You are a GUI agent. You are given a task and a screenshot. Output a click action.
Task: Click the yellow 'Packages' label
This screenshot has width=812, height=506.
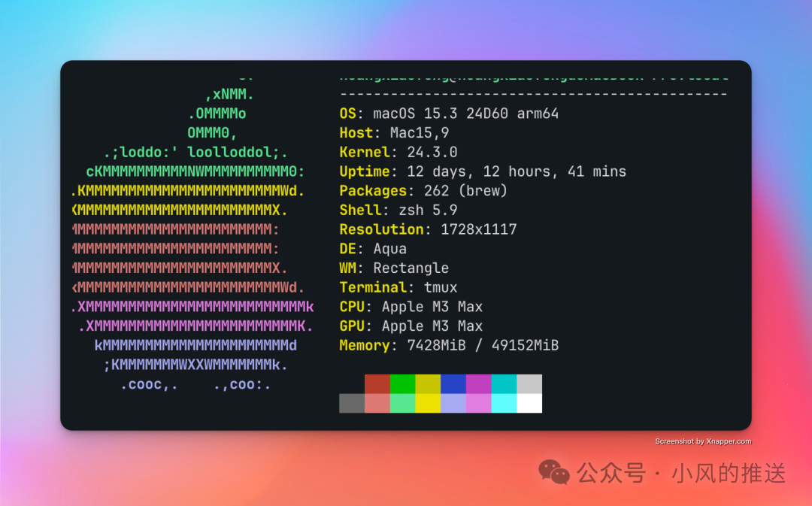373,190
